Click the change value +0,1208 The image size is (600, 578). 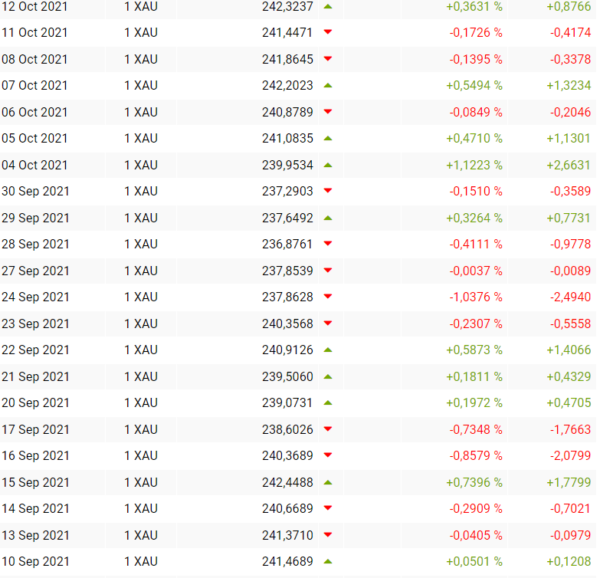[x=569, y=562]
